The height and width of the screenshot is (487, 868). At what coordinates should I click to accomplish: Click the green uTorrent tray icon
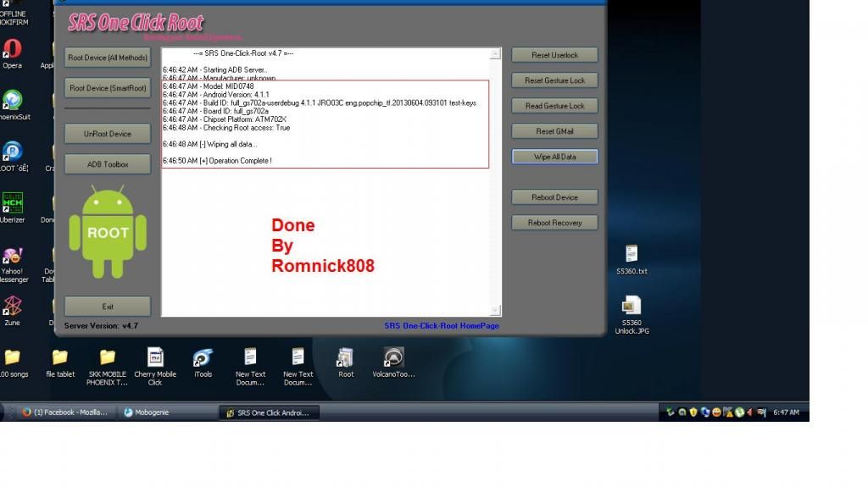coord(739,412)
